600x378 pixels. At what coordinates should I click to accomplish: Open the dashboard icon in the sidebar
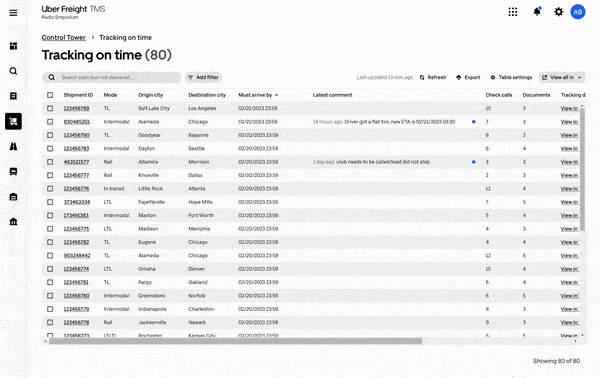13,46
